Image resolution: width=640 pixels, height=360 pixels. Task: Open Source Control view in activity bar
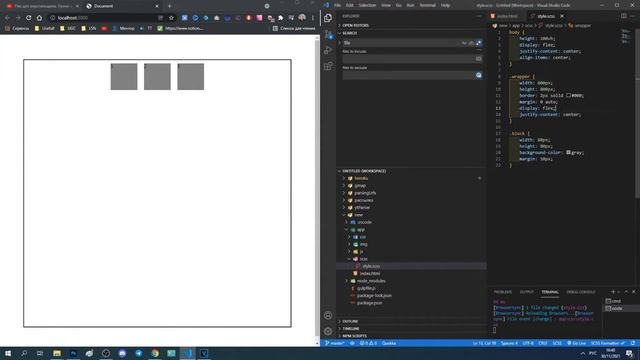click(328, 34)
